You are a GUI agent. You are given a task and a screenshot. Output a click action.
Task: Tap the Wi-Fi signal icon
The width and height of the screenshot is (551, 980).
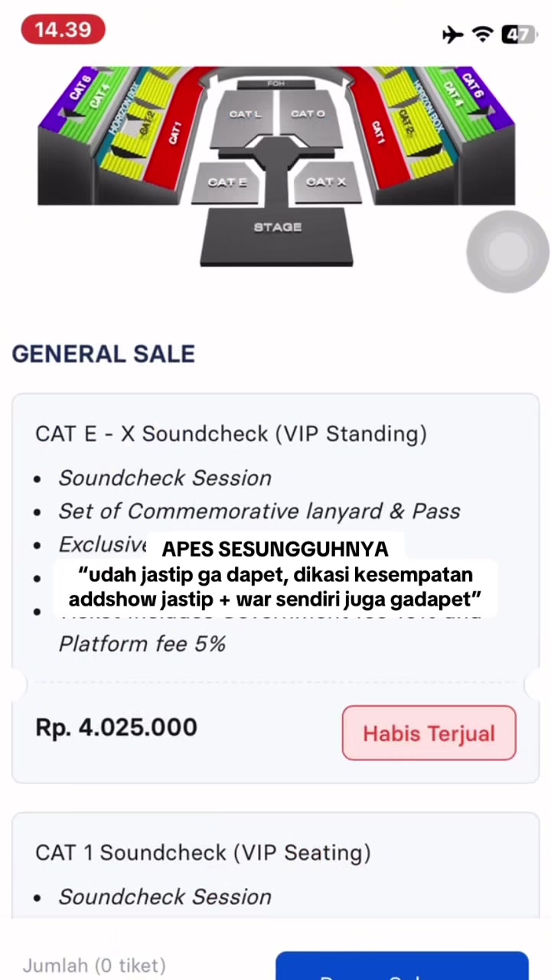482,34
